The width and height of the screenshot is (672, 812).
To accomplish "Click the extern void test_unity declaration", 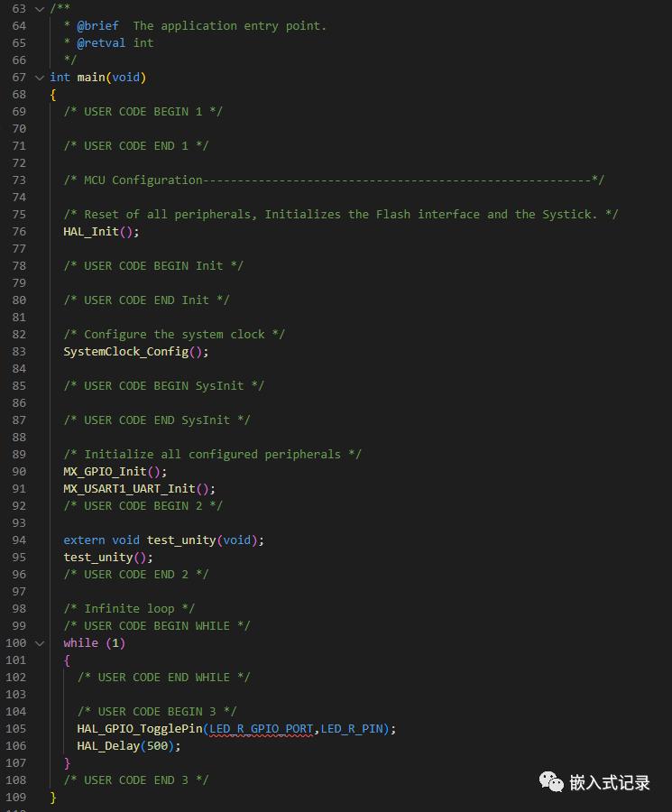I will click(163, 540).
